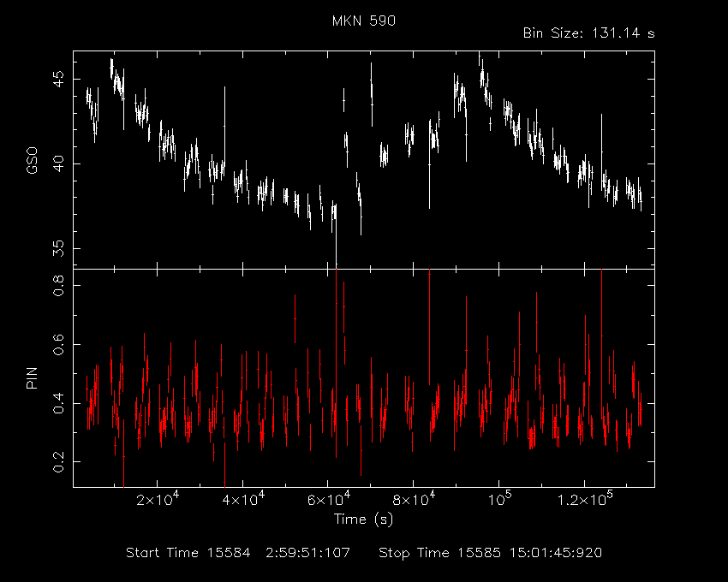Viewport: 728px width, 582px height.
Task: Click the stop timestamp "15:01:45:920"
Action: pos(556,553)
